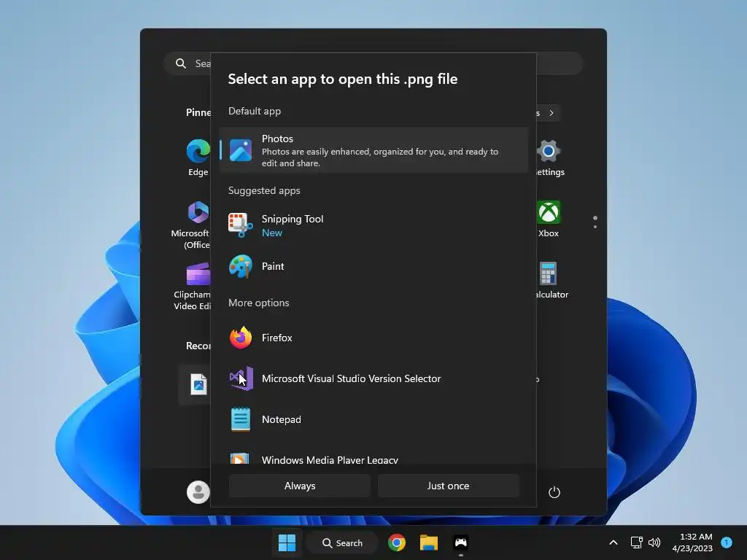Click the 'Paint' label
747x560 pixels.
pos(273,266)
